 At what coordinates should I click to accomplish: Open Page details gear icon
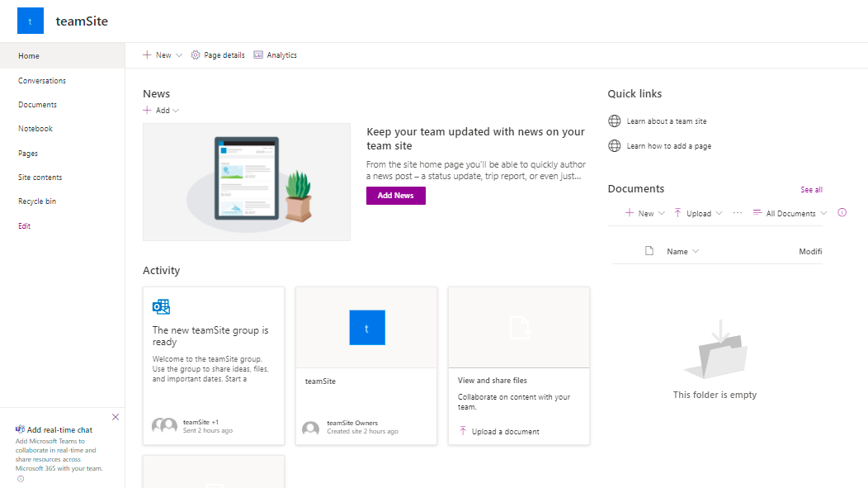[x=196, y=55]
